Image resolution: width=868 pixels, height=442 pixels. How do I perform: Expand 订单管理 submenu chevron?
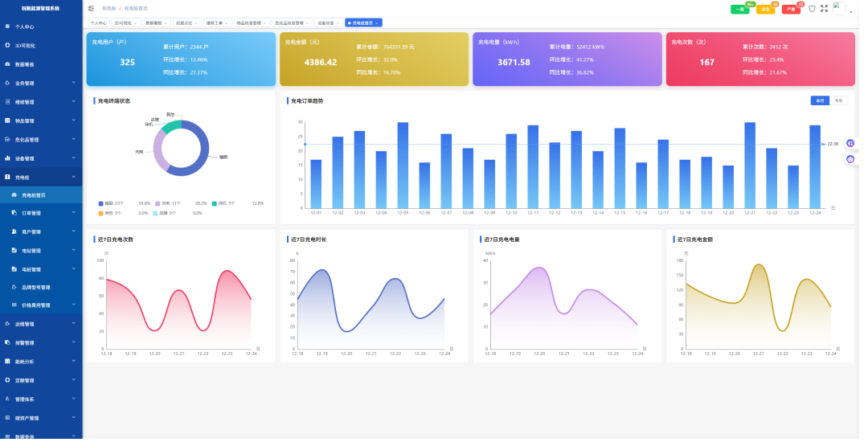point(74,213)
